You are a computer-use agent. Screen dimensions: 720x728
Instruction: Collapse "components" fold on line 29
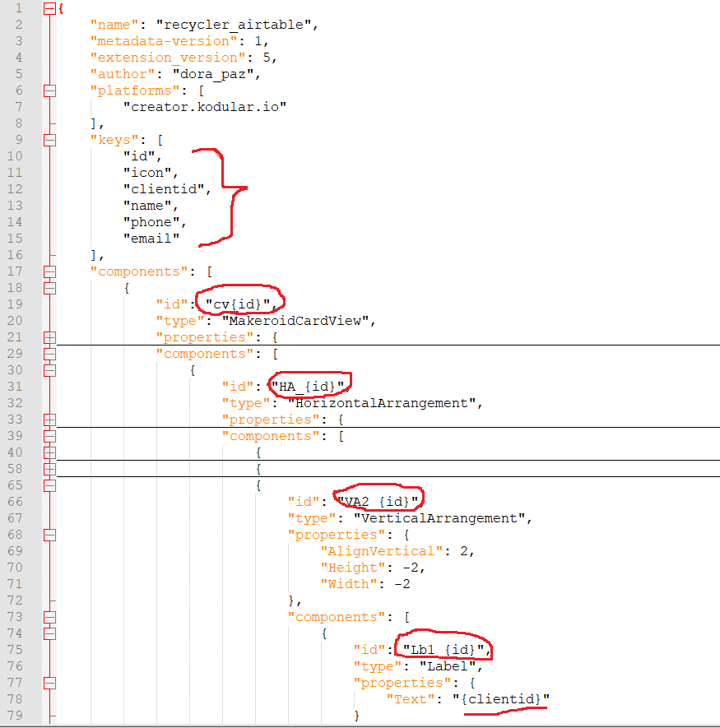click(49, 354)
